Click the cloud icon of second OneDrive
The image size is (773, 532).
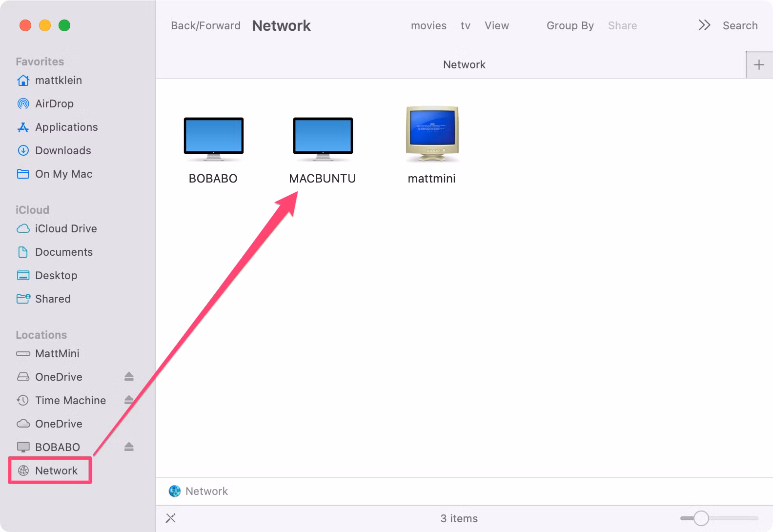(x=23, y=424)
